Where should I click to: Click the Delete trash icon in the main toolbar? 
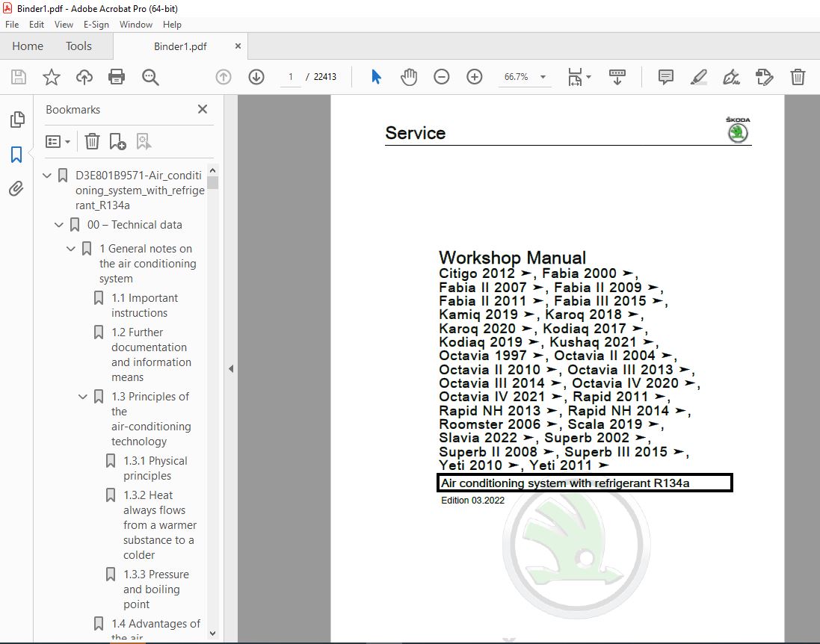(x=798, y=77)
